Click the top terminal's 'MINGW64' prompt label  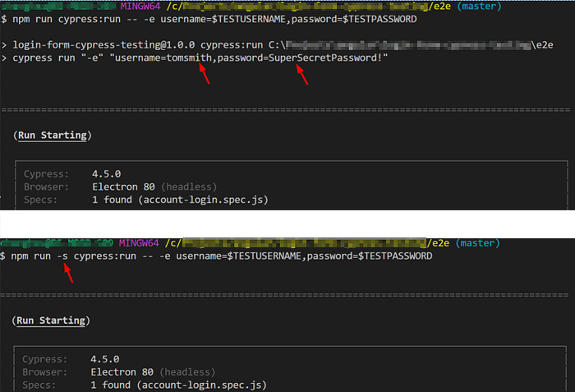(140, 7)
